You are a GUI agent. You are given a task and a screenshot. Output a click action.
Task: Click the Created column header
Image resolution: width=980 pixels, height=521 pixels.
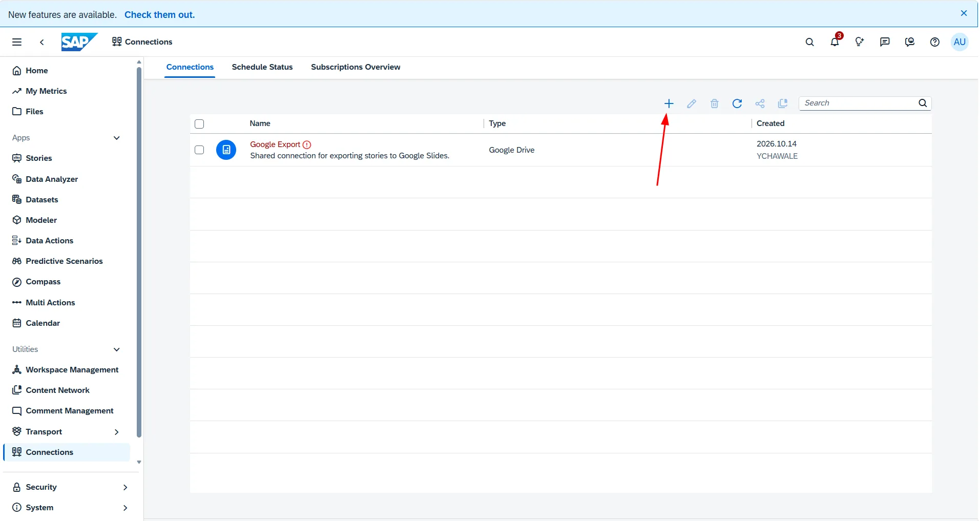click(770, 123)
